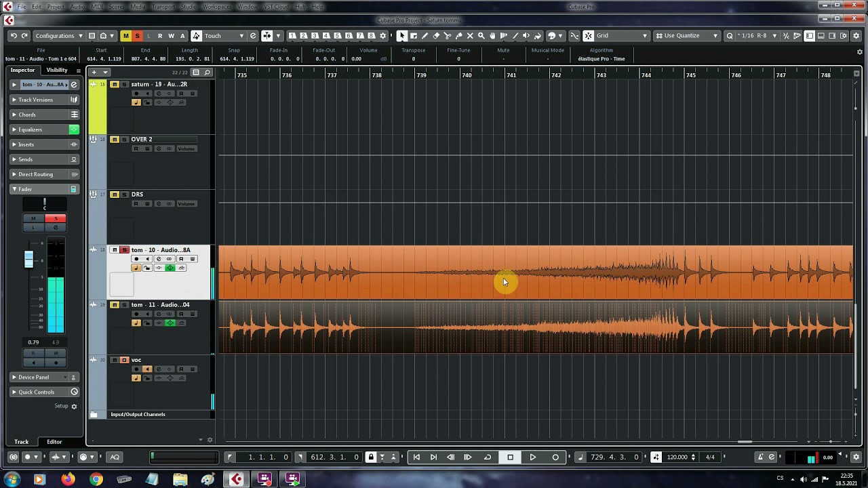868x488 pixels.
Task: Select the Glue tool
Action: 458,35
